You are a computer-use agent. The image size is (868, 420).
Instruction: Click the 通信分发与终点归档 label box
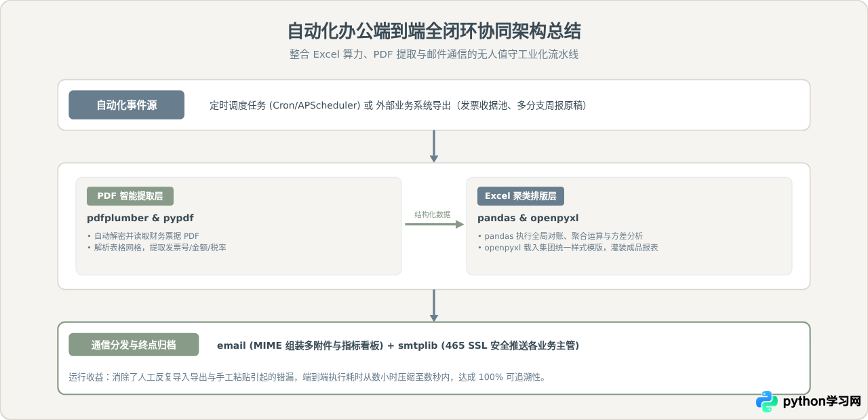(x=134, y=345)
